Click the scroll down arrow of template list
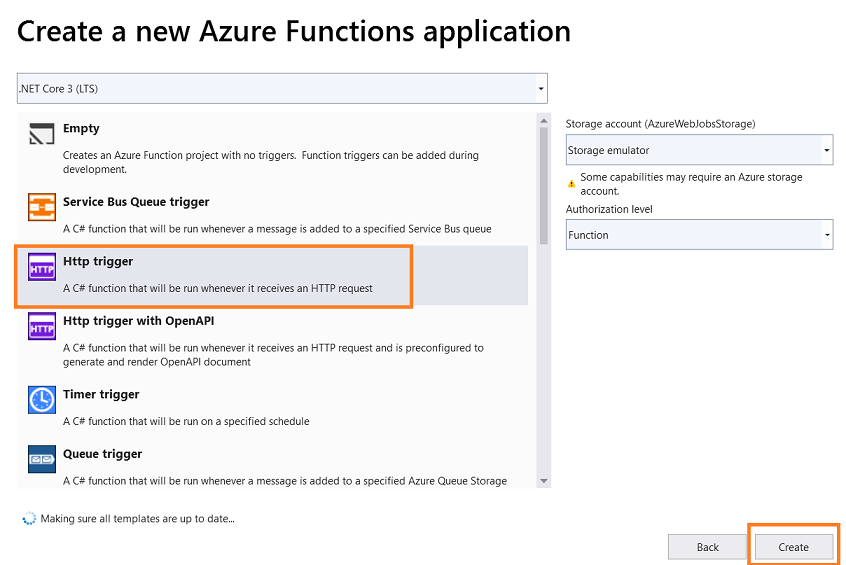This screenshot has width=846, height=565. [543, 481]
